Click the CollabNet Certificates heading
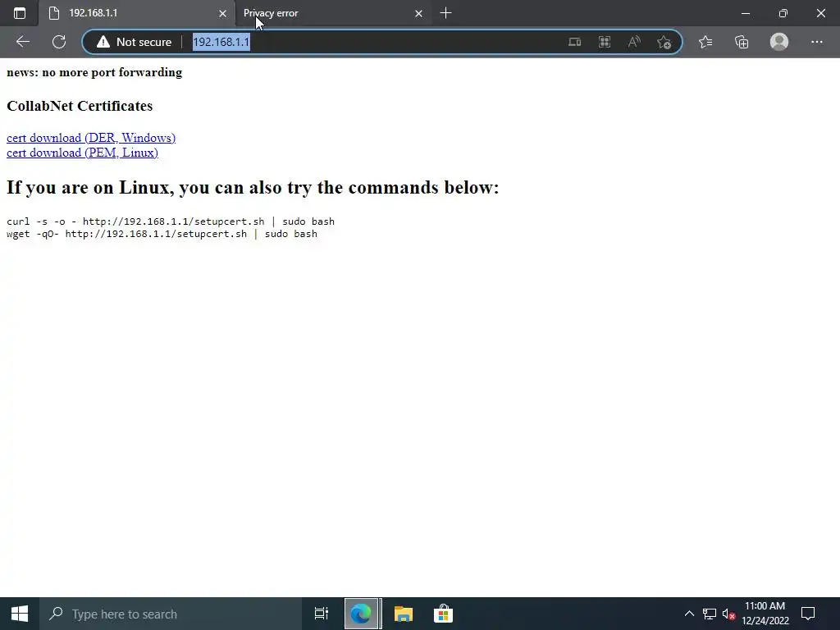The width and height of the screenshot is (840, 630). (80, 106)
